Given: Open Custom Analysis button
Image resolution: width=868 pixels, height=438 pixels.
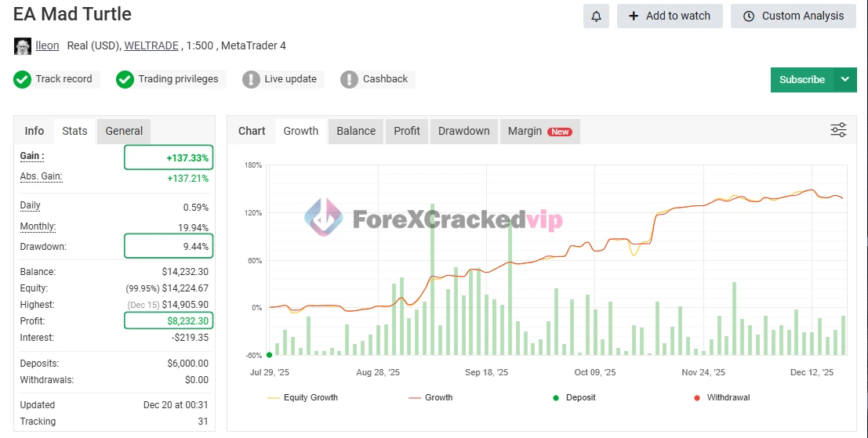Looking at the screenshot, I should coord(793,16).
